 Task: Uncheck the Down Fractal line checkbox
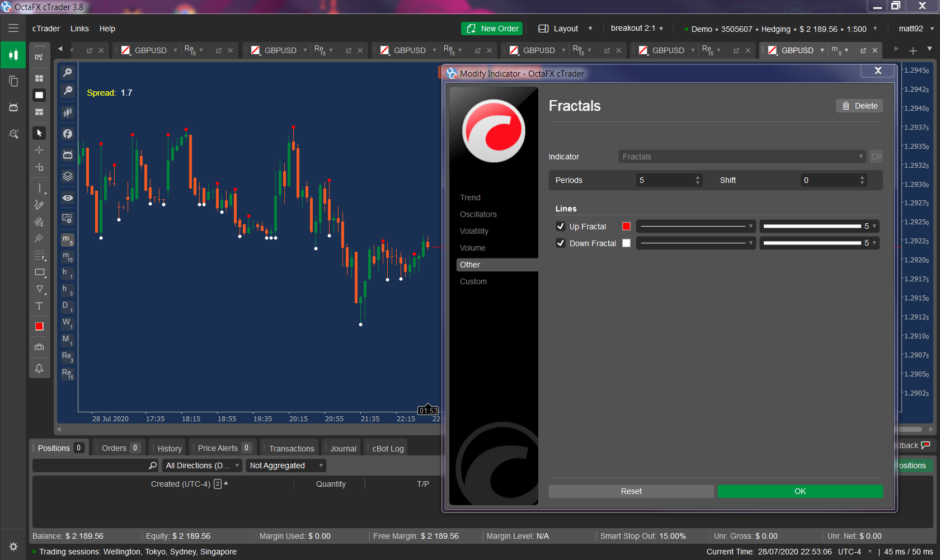pyautogui.click(x=561, y=243)
